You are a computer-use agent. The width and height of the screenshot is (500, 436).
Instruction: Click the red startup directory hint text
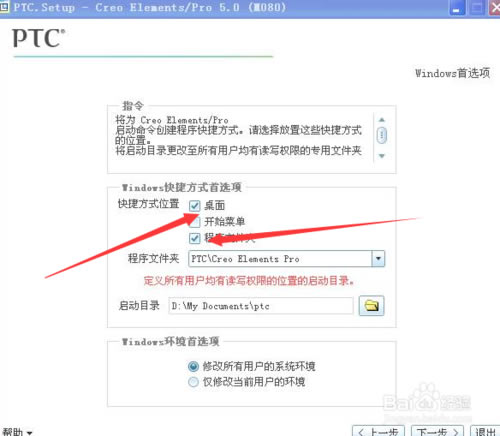point(249,281)
